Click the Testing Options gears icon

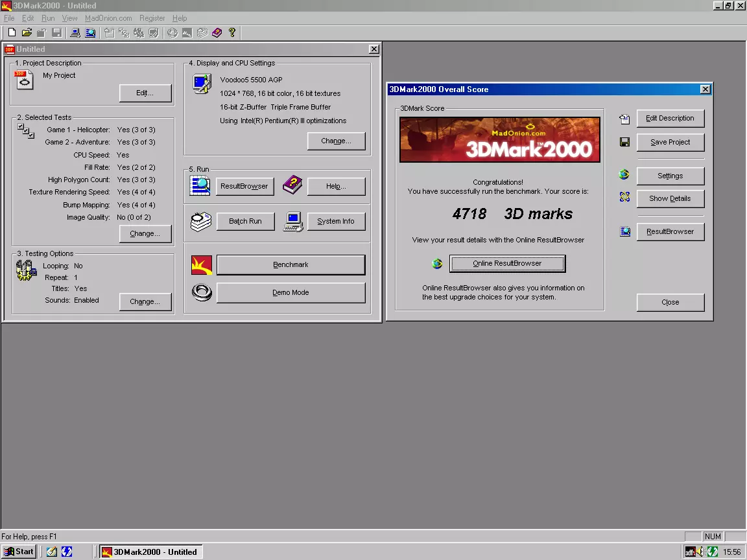(26, 270)
